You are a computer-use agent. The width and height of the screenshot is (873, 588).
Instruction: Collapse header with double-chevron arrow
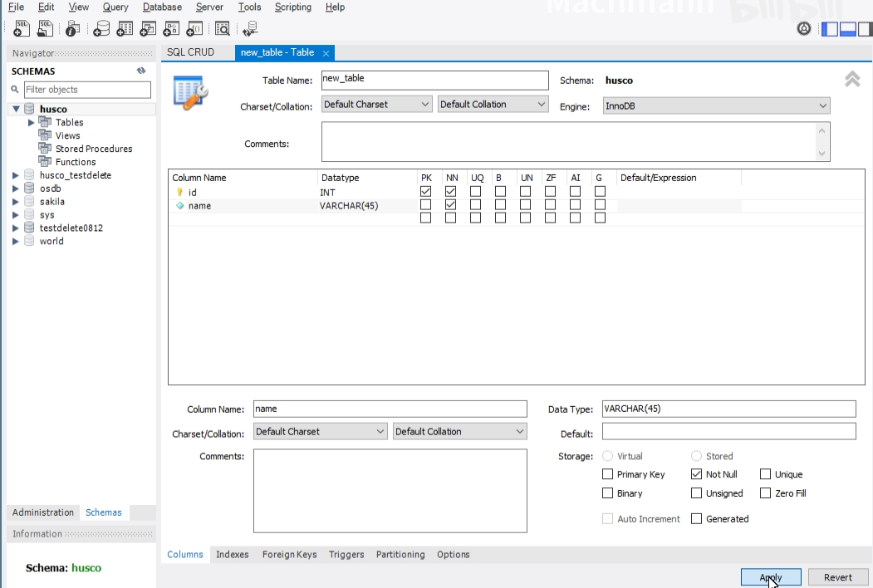click(x=852, y=80)
